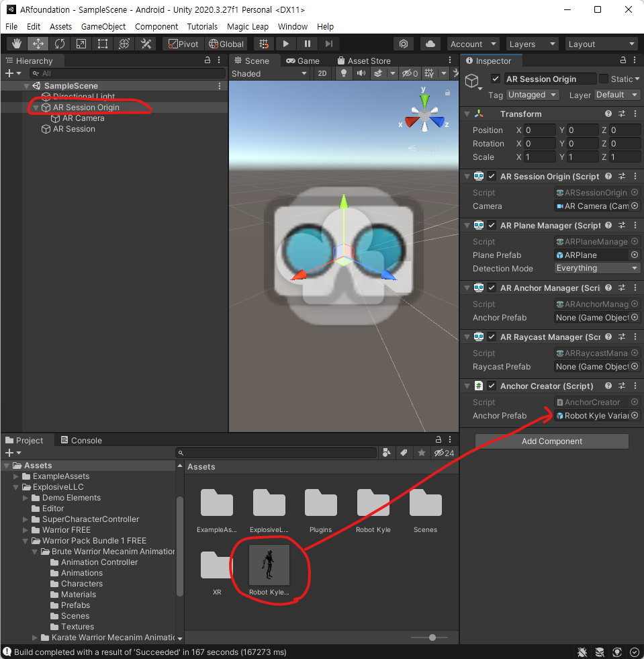Lock the Inspector with padlock icon
This screenshot has width=644, height=659.
click(623, 60)
